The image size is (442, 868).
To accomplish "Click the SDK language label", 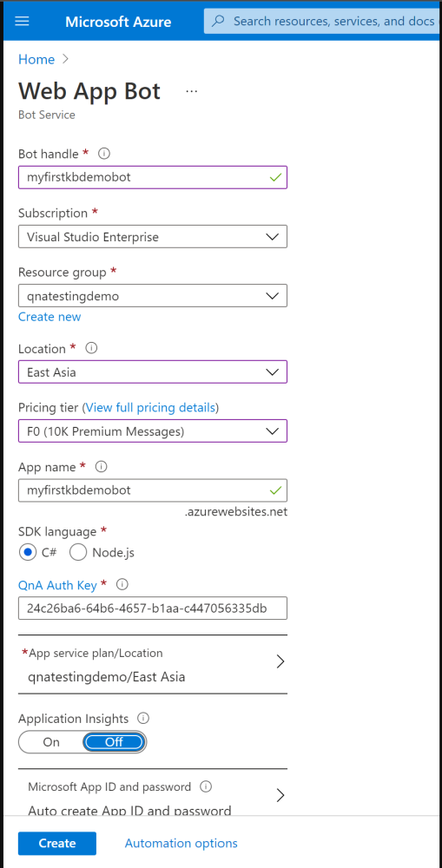I will coord(57,531).
